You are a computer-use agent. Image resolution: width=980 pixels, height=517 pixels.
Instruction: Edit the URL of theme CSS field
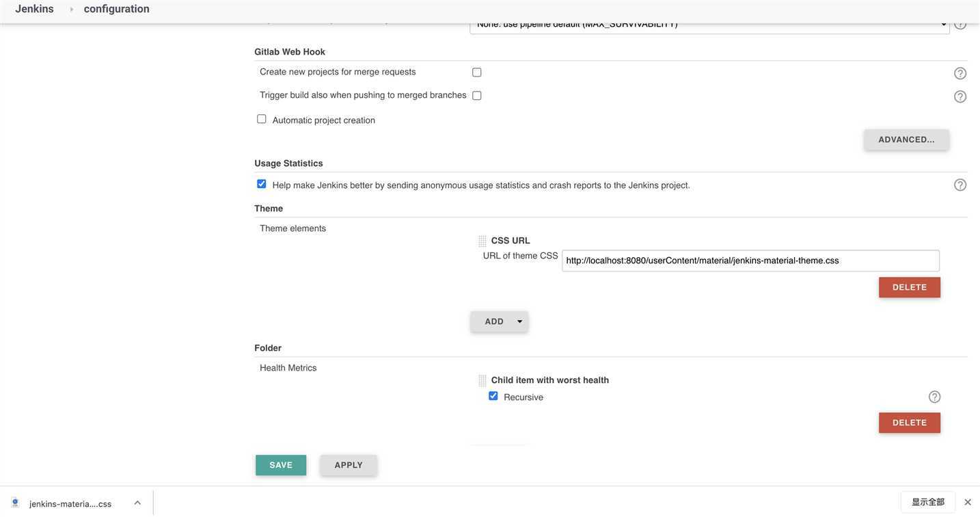(751, 261)
